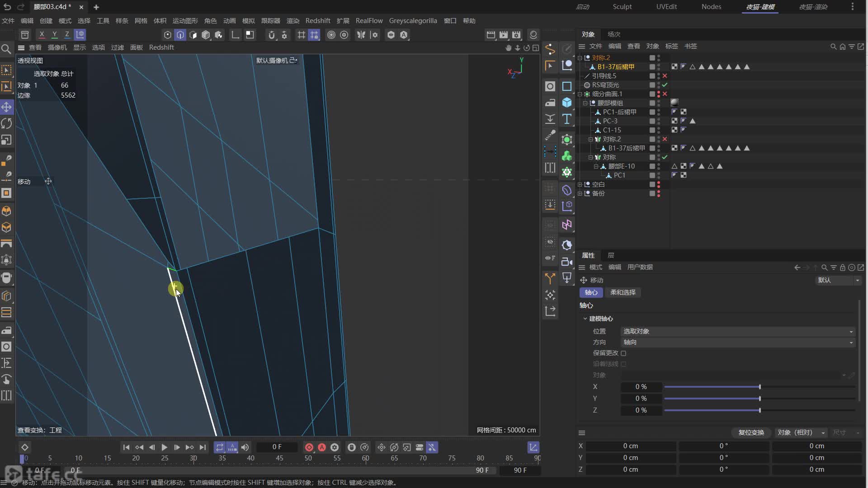
Task: Expand the 空白 tree node
Action: [580, 184]
